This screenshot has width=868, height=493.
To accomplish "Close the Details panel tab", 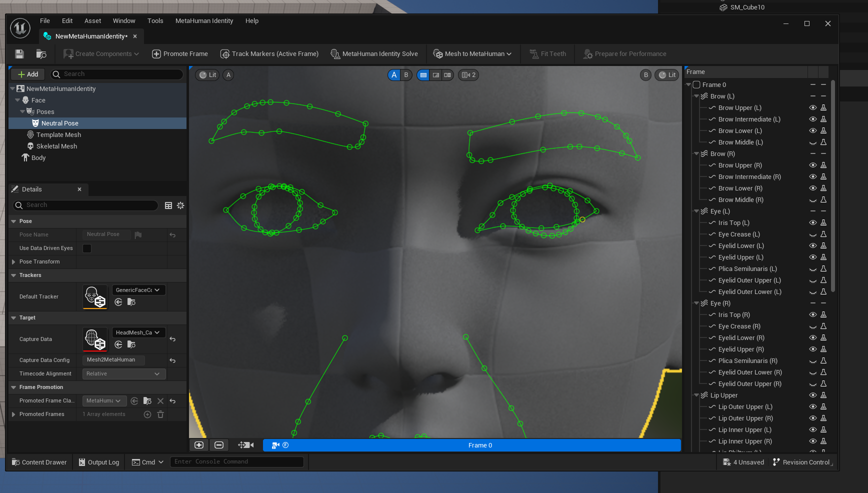I will tap(79, 189).
